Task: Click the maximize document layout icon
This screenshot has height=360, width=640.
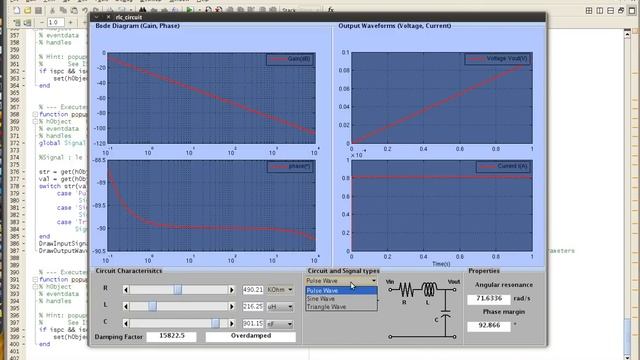Action: pyautogui.click(x=631, y=11)
